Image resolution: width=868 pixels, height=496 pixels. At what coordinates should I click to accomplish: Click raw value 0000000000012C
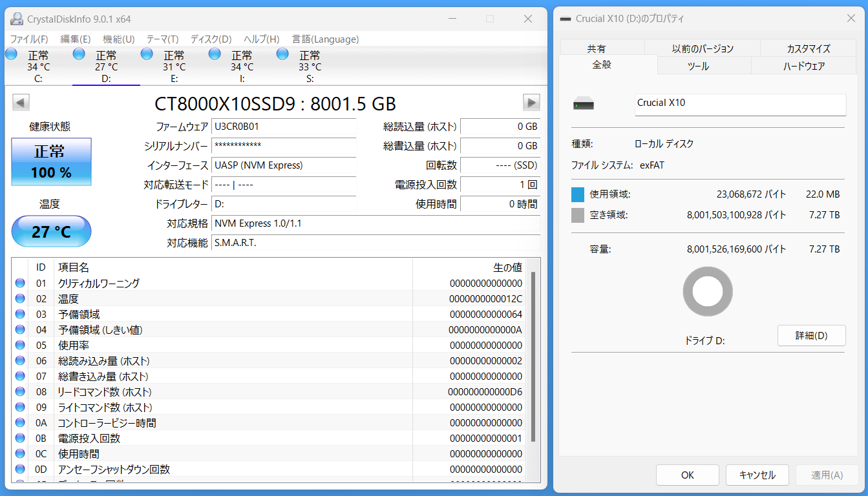tap(486, 298)
